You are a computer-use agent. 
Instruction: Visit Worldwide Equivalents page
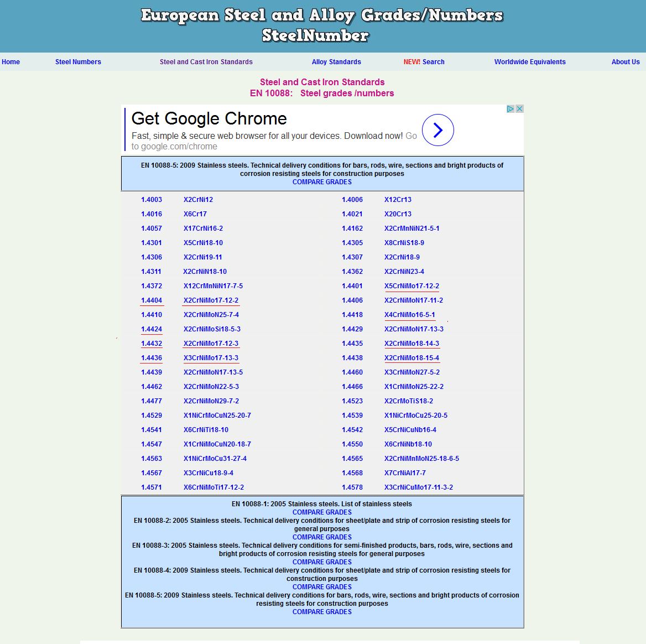[530, 62]
